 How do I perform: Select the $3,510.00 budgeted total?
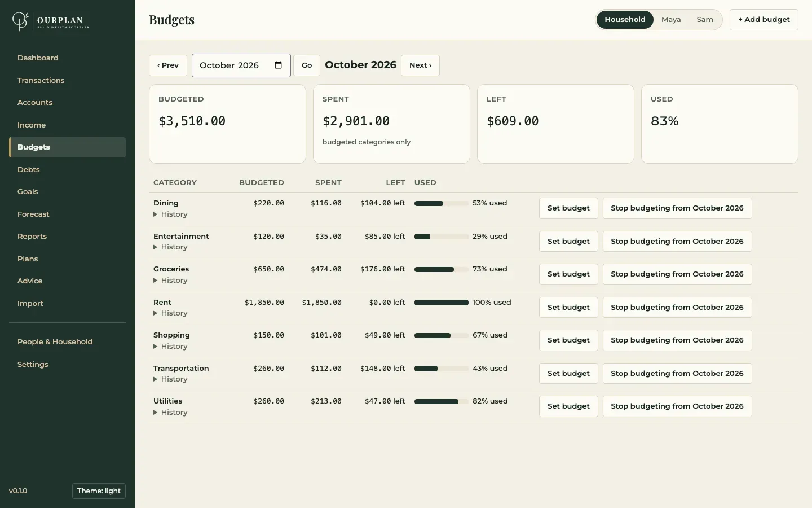[x=192, y=121]
